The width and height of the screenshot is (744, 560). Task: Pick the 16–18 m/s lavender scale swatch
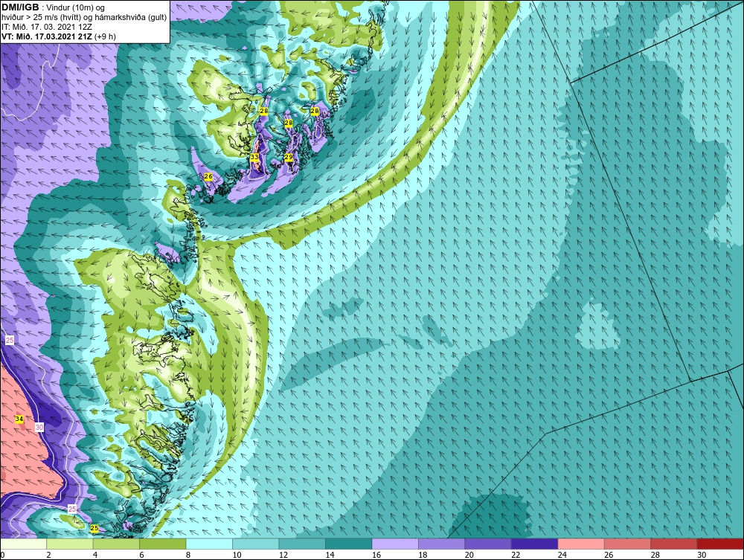point(395,544)
